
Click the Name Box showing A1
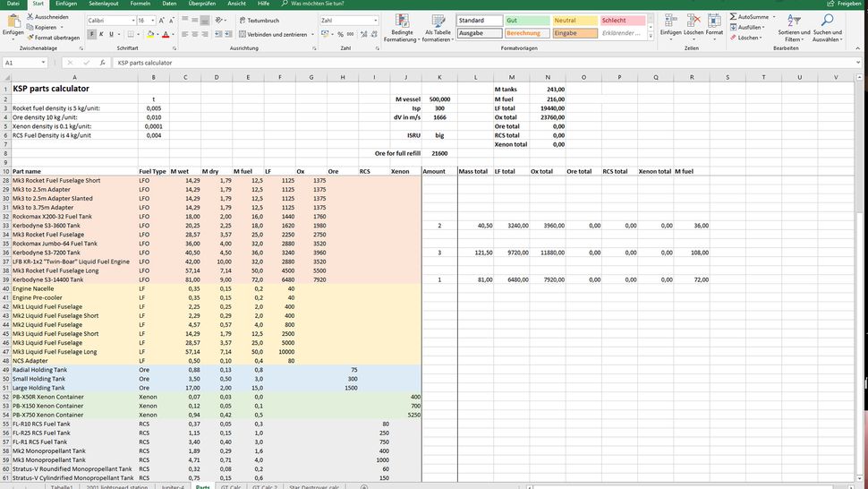pos(25,63)
